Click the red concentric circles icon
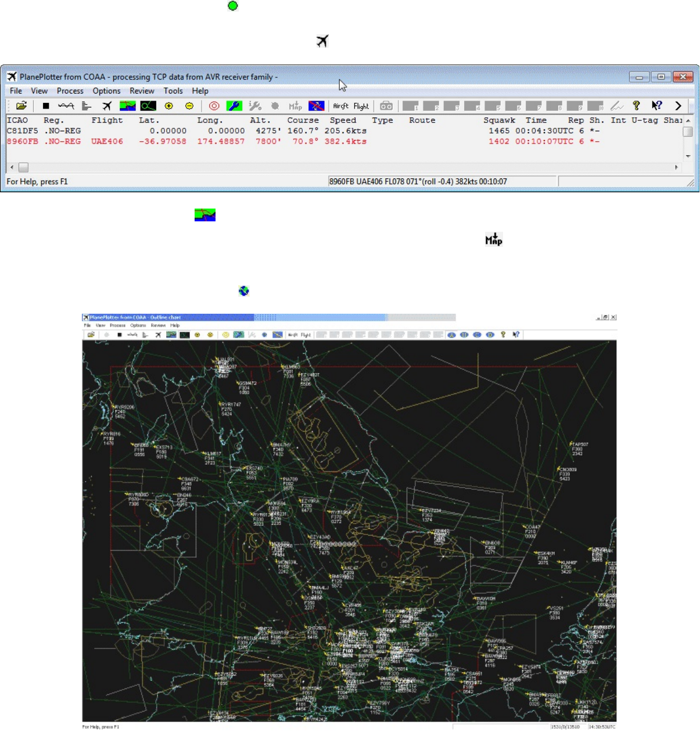The height and width of the screenshot is (732, 700). [x=214, y=106]
